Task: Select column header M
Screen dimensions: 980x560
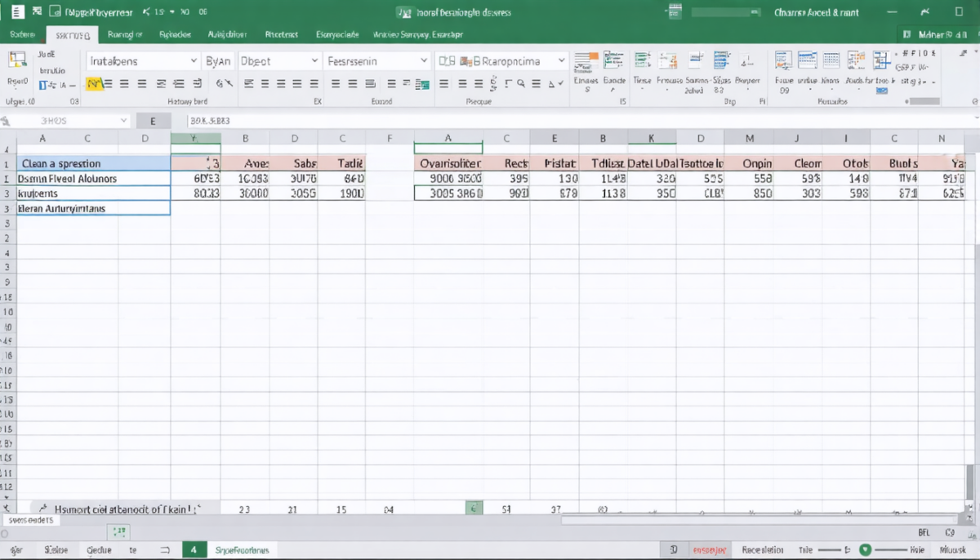Action: pos(749,138)
